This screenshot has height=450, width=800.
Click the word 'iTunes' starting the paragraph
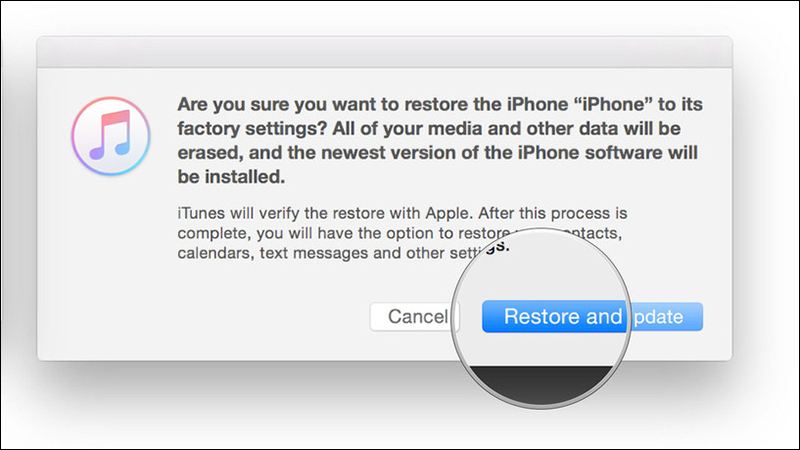[201, 213]
